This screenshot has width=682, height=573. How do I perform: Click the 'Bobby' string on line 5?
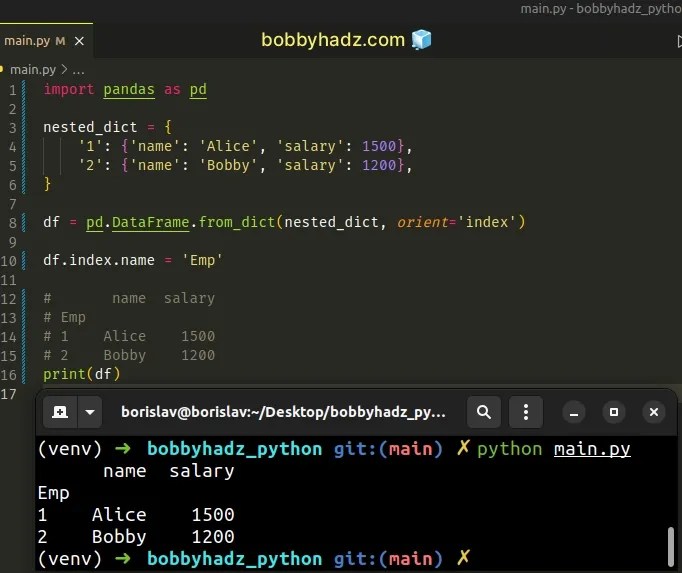tap(228, 165)
